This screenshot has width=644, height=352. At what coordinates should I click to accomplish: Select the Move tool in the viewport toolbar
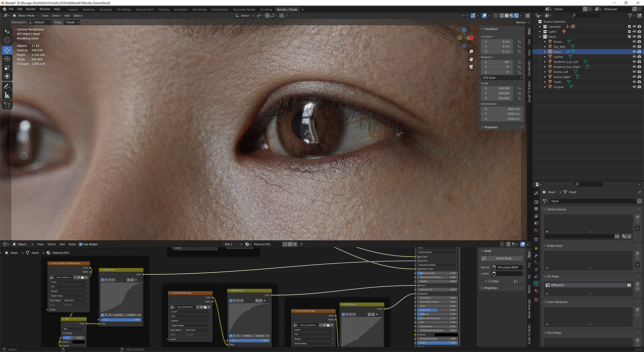click(x=6, y=50)
